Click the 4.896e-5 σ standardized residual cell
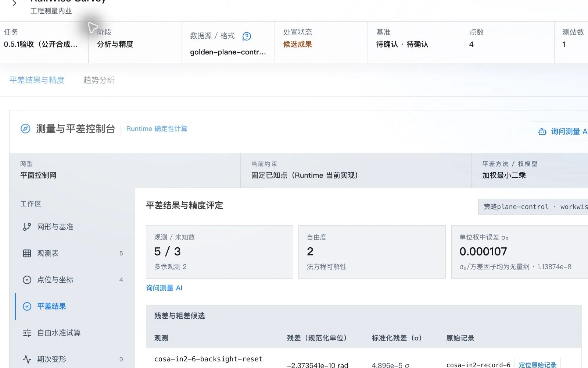588x368 pixels. coord(390,365)
